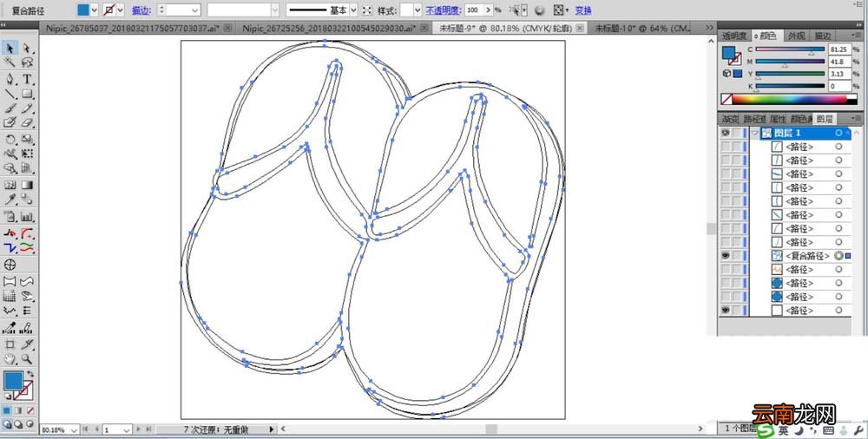Click the C value field 81.25

[x=839, y=49]
